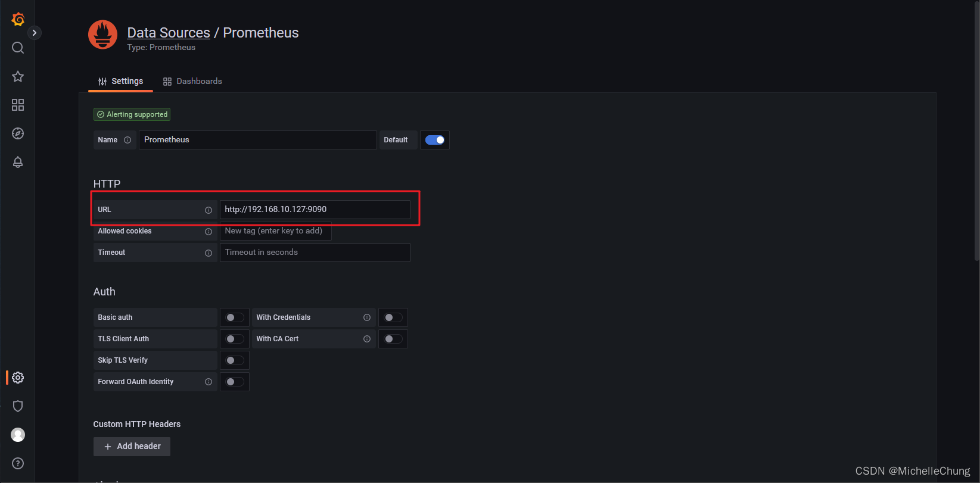This screenshot has width=980, height=483.
Task: Click the Custom HTTP Headers heading
Action: click(137, 424)
